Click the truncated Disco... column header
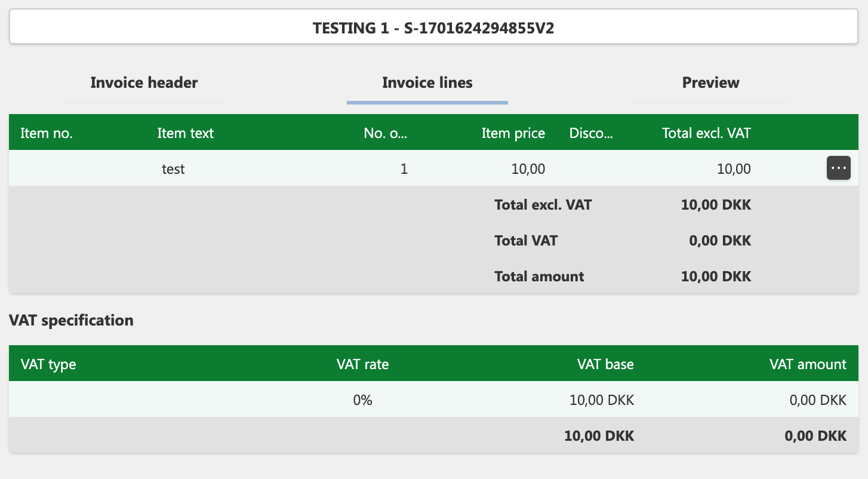Viewport: 868px width, 479px height. click(x=591, y=133)
